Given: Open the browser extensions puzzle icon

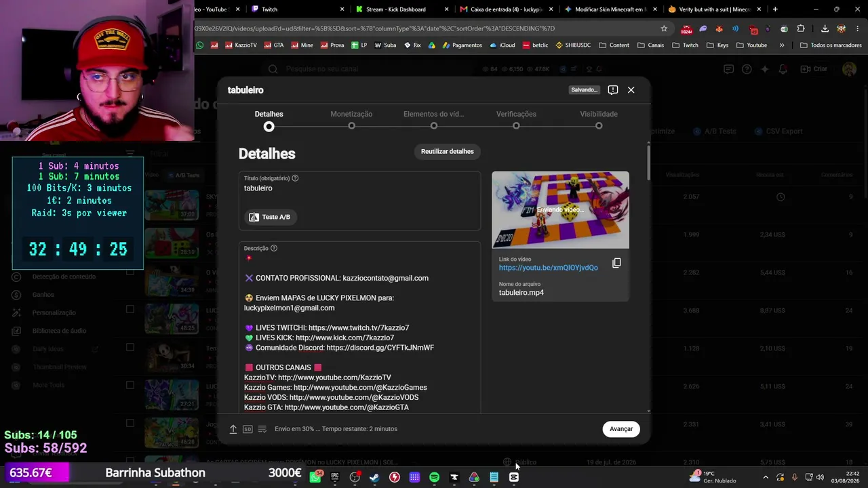Looking at the screenshot, I should [801, 28].
